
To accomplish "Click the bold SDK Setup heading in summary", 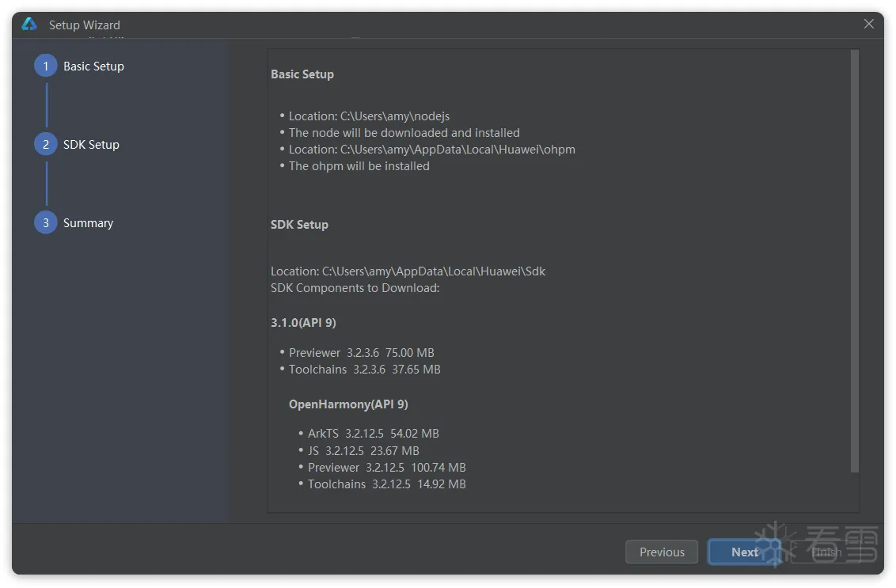I will [x=299, y=225].
